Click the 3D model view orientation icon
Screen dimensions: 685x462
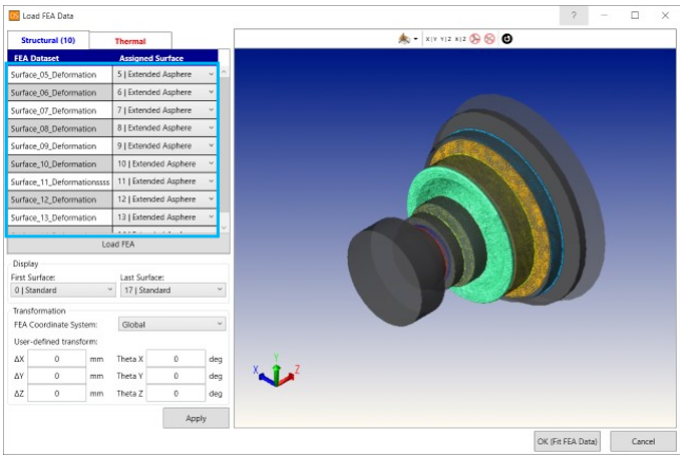click(x=405, y=39)
